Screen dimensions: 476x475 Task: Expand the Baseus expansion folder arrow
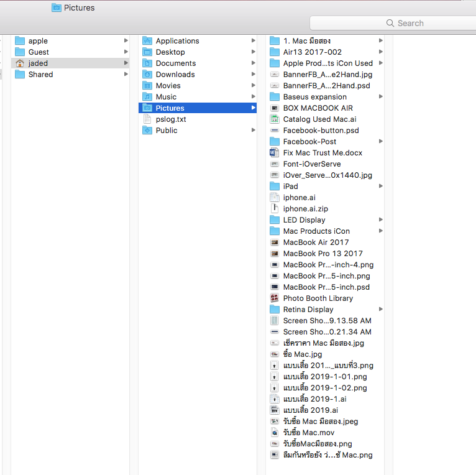[381, 96]
